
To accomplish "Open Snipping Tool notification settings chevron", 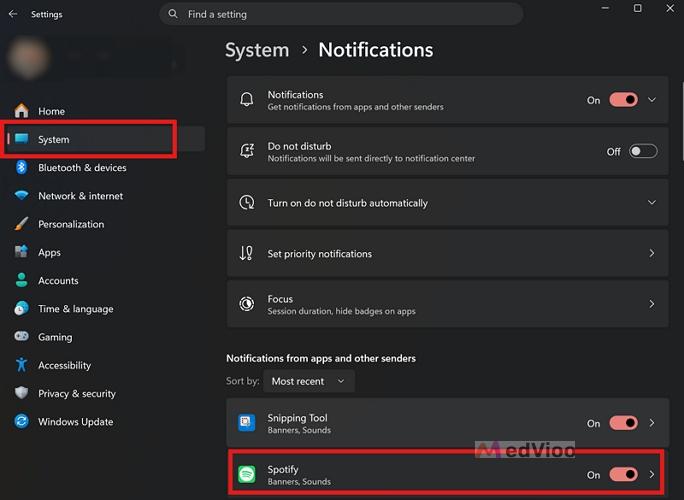I will (x=652, y=423).
